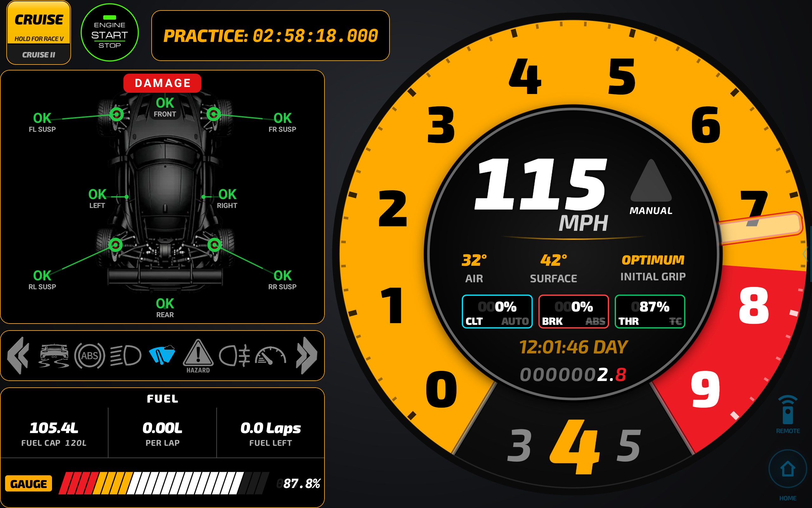Select the FL SUSP damage status
The width and height of the screenshot is (812, 508).
[x=42, y=122]
